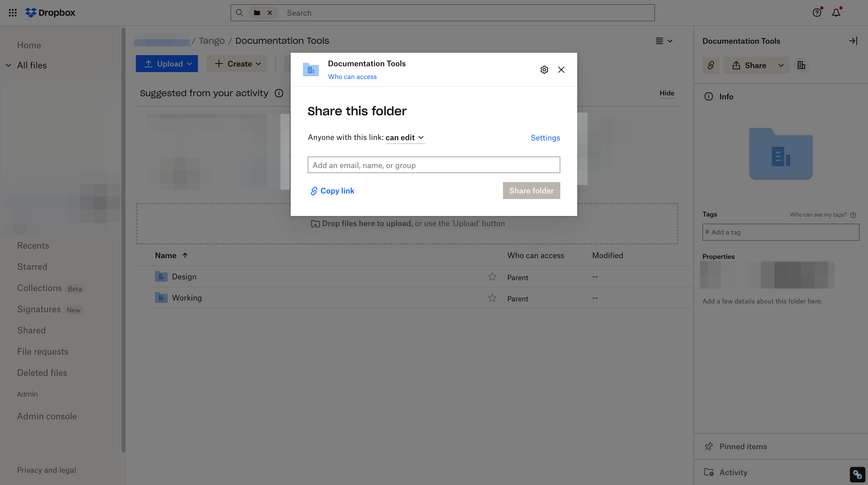Open the share dialog settings gear
This screenshot has width=868, height=485.
pos(544,70)
